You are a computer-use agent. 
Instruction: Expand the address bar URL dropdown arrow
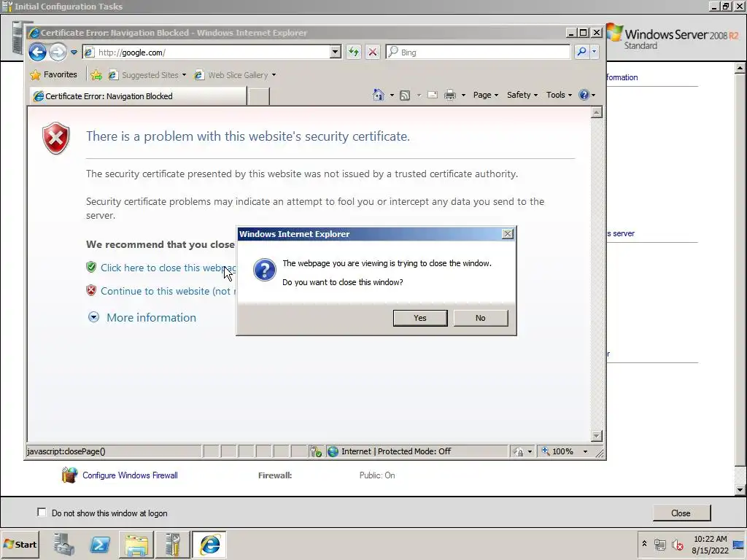coord(336,52)
